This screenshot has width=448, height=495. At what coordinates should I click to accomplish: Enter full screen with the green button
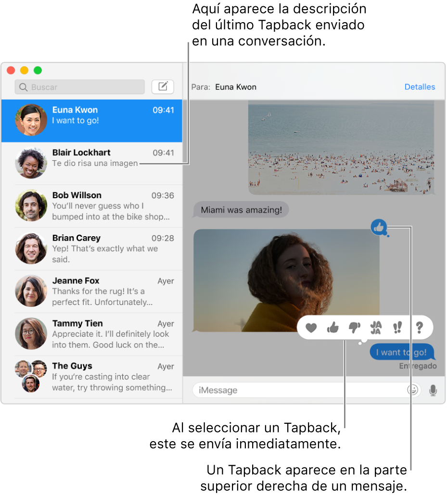tap(38, 70)
